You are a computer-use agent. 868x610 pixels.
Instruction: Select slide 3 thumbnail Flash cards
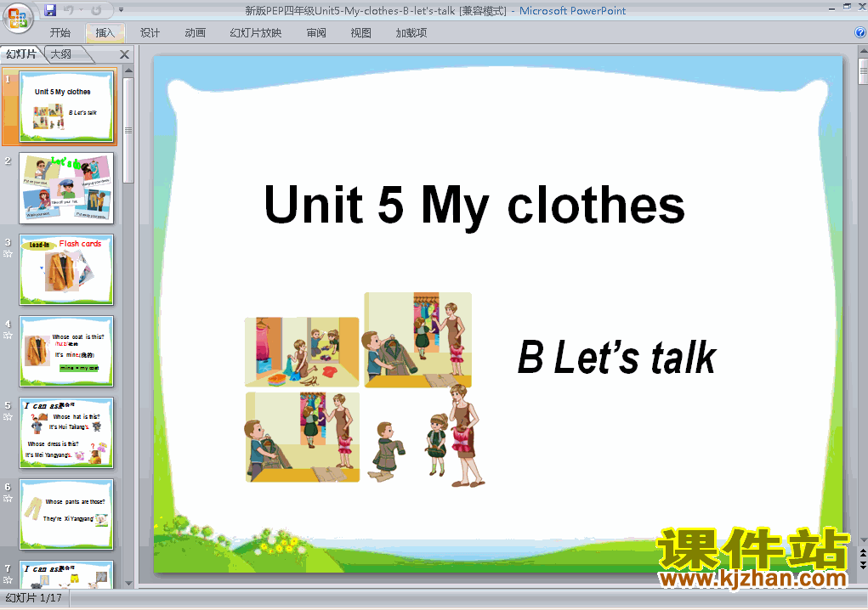[x=66, y=270]
